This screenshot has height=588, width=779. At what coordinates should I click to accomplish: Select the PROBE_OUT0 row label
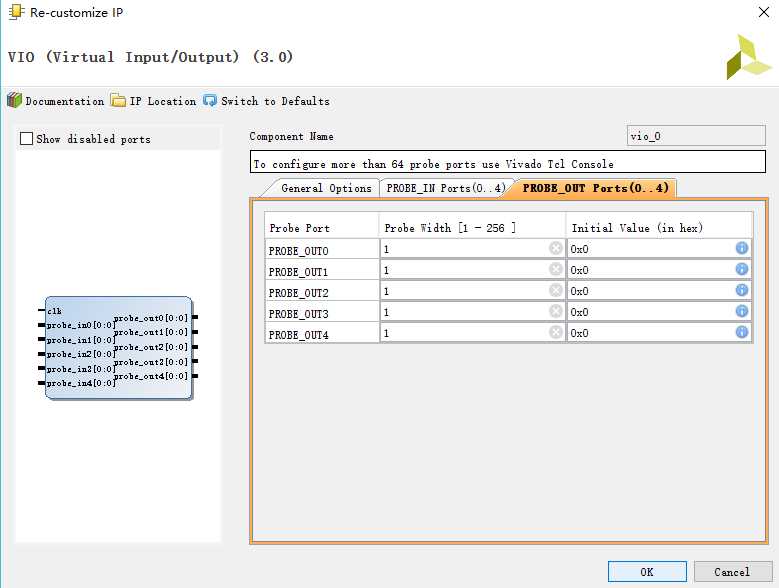coord(299,251)
